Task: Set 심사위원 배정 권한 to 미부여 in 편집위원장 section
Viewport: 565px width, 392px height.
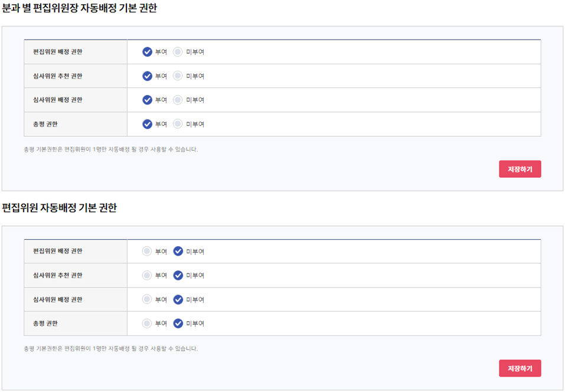Action: pos(178,100)
